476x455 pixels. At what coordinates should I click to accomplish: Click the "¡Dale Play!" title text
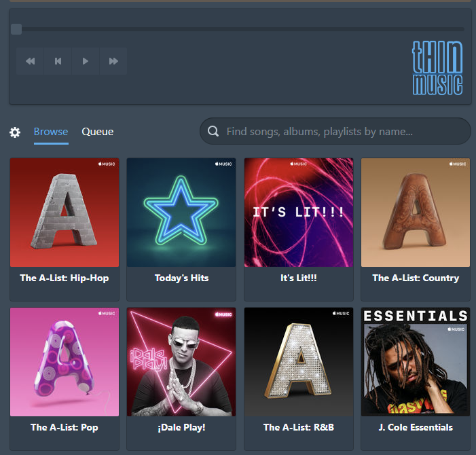pyautogui.click(x=181, y=427)
